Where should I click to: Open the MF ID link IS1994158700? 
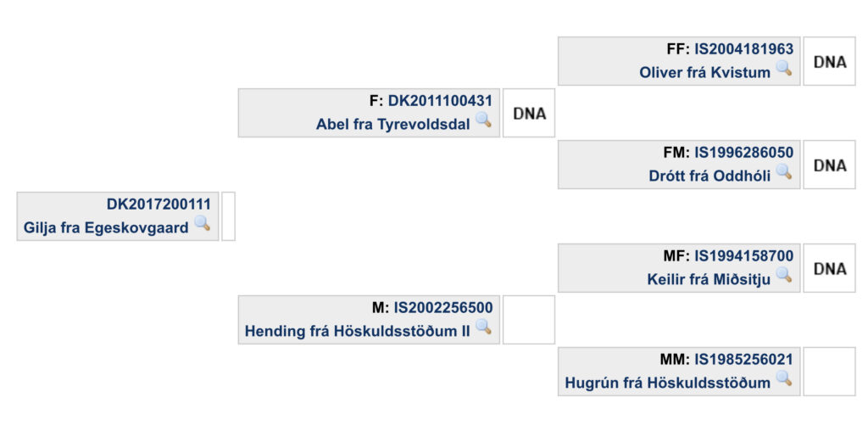click(744, 256)
